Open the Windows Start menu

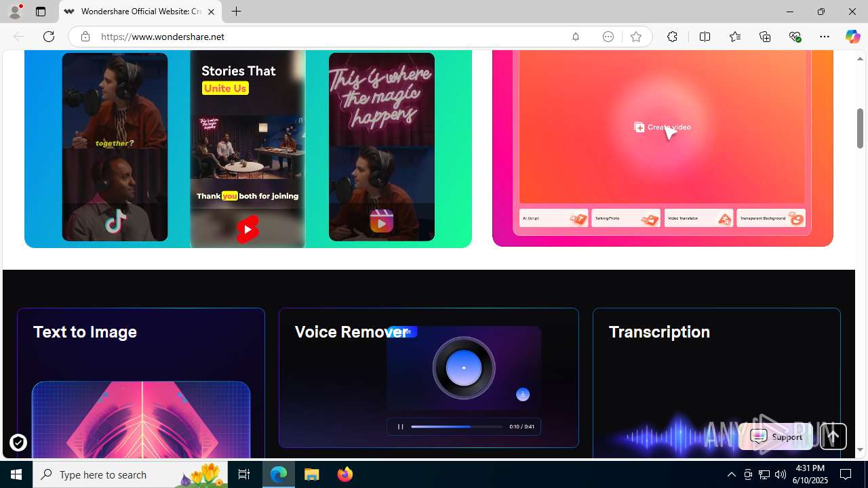tap(16, 474)
